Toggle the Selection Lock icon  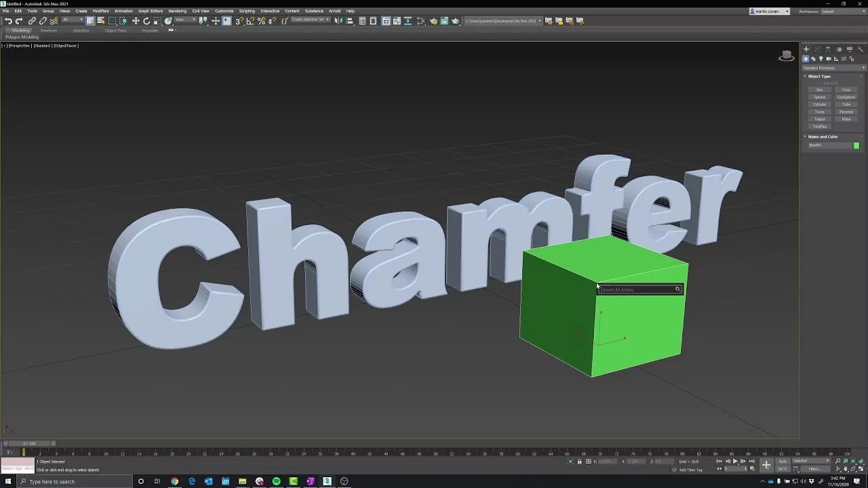579,462
